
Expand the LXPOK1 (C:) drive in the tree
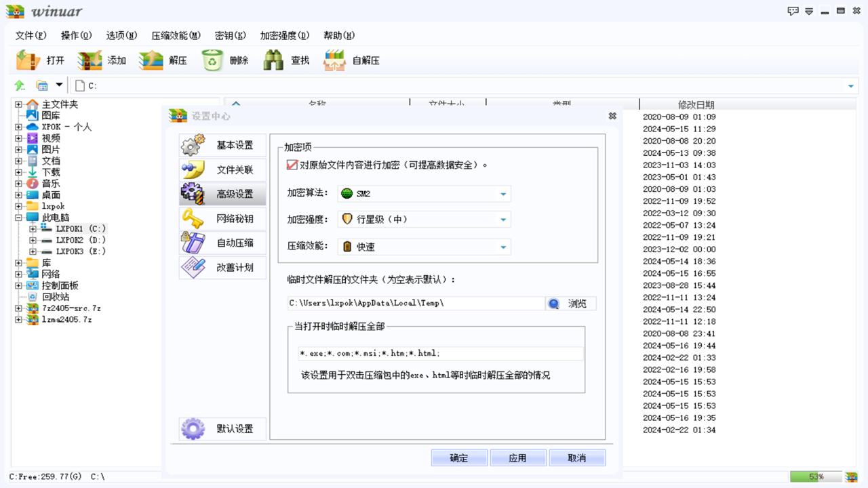[x=33, y=228]
